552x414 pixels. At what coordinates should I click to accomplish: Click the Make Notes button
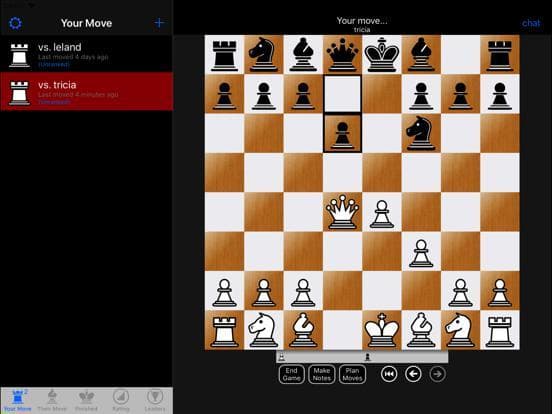click(322, 374)
